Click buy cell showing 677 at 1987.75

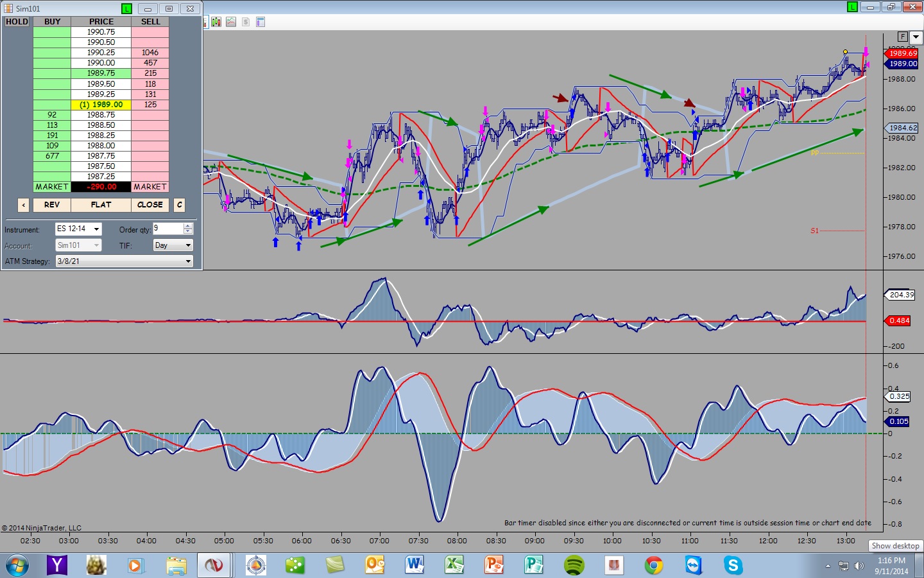tap(52, 156)
